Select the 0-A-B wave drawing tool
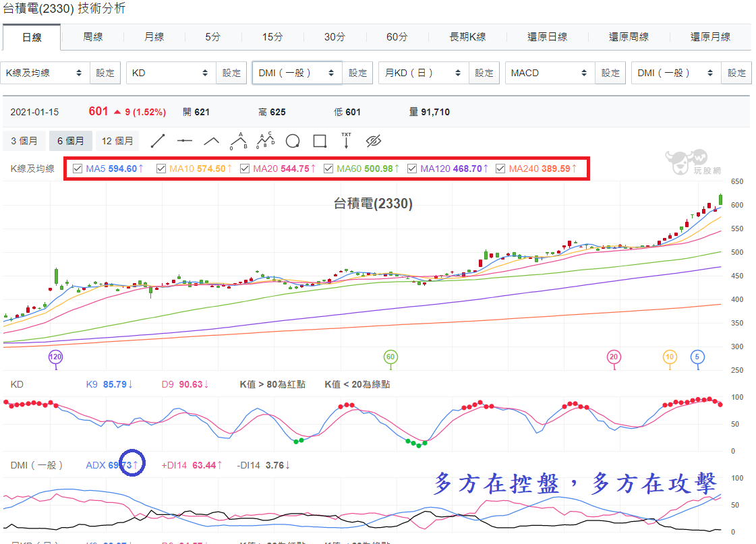 pos(238,141)
